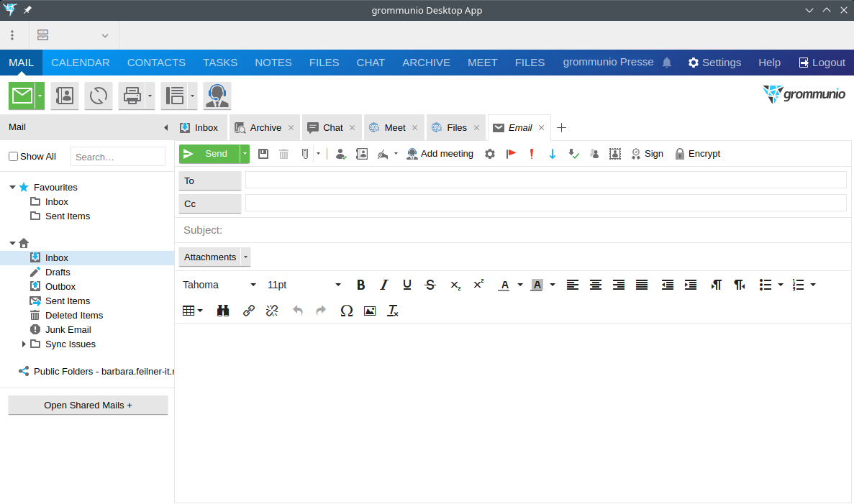Image resolution: width=854 pixels, height=504 pixels.
Task: Toggle bold formatting
Action: click(360, 285)
